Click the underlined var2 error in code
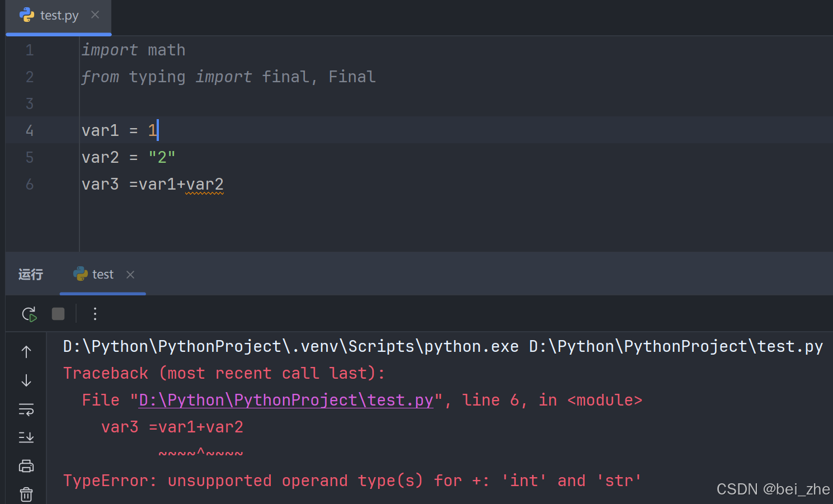Screen dimensions: 833x504 (205, 184)
